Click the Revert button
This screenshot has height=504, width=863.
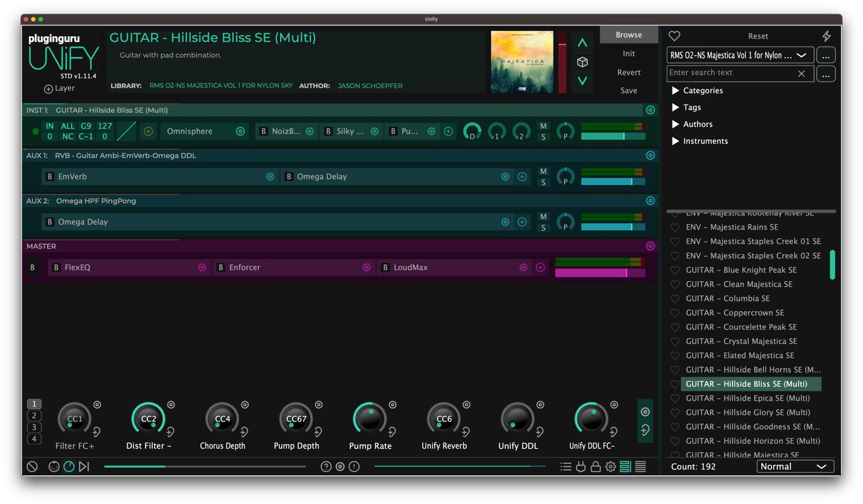pyautogui.click(x=629, y=72)
